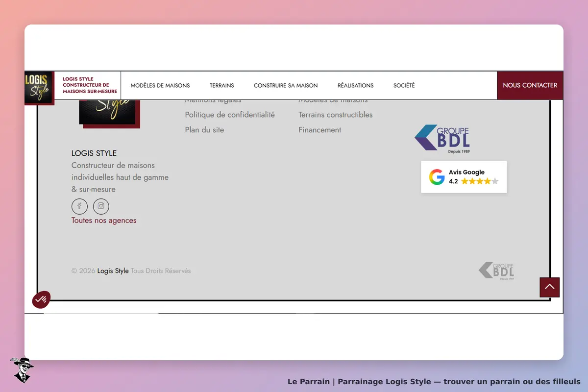This screenshot has width=588, height=392.
Task: Open the Terrains menu item
Action: point(222,85)
